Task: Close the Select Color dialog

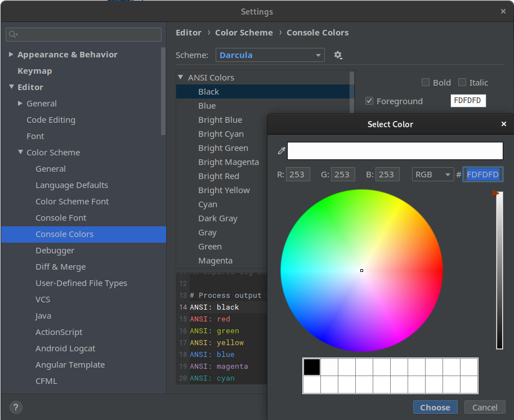Action: point(503,124)
